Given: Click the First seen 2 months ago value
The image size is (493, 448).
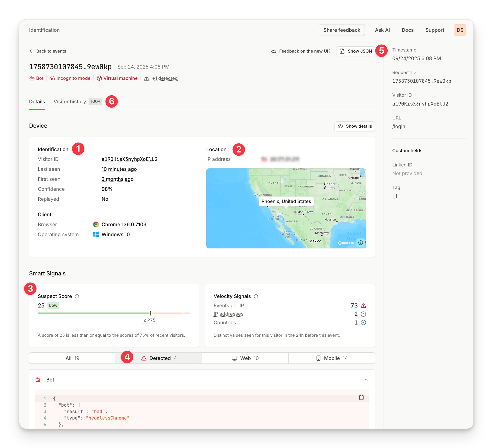Looking at the screenshot, I should click(117, 180).
